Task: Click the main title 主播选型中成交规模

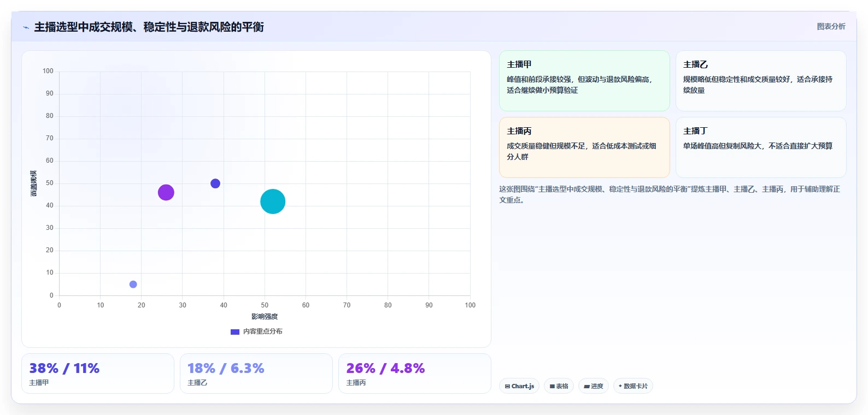Action: tap(149, 27)
